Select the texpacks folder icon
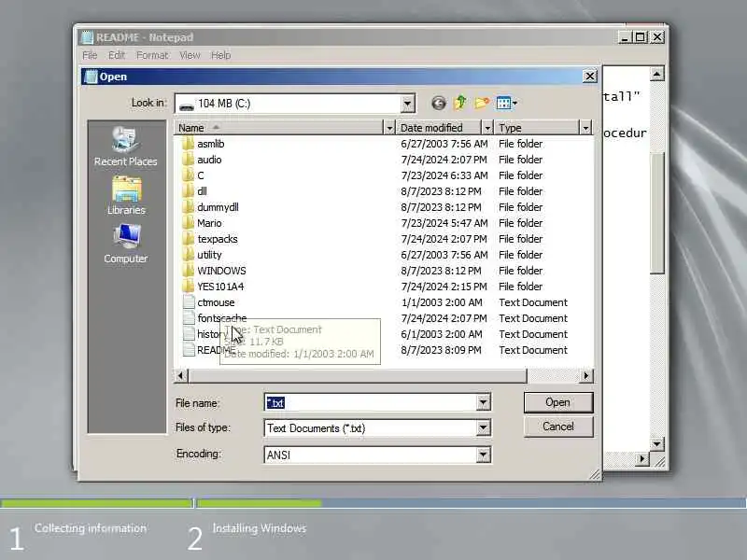Screen dimensions: 747x560 pyautogui.click(x=189, y=239)
